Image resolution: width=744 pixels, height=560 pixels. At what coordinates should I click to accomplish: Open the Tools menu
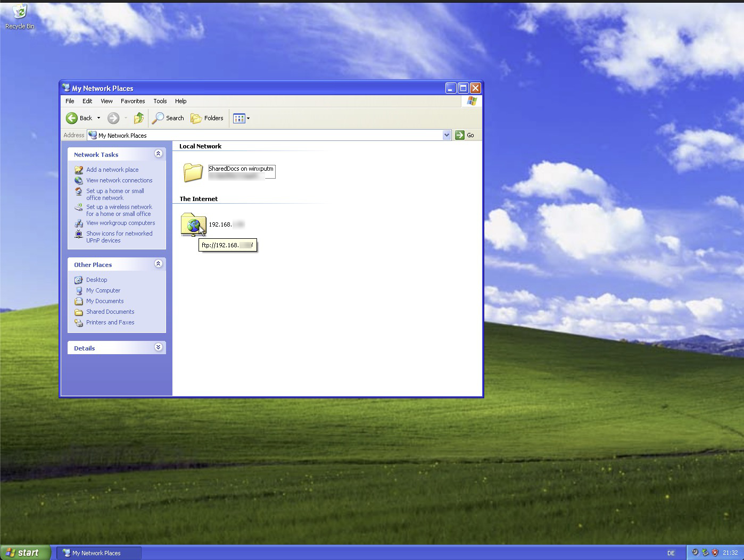click(160, 101)
